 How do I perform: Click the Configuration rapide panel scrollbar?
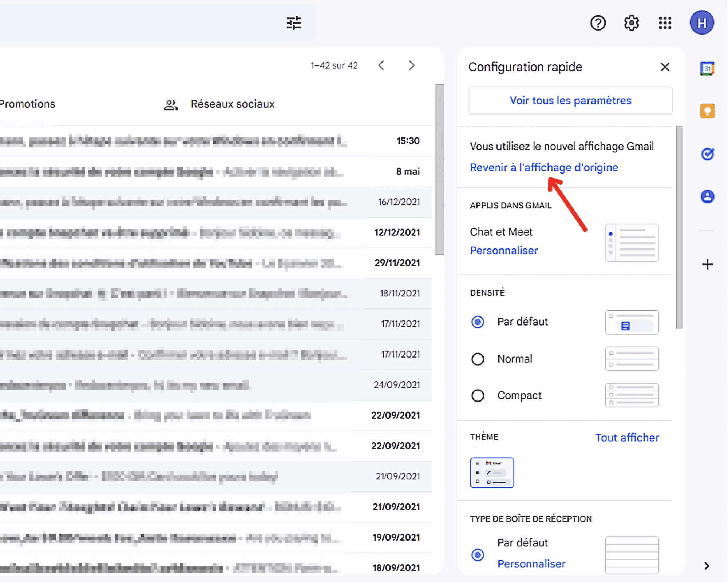679,227
